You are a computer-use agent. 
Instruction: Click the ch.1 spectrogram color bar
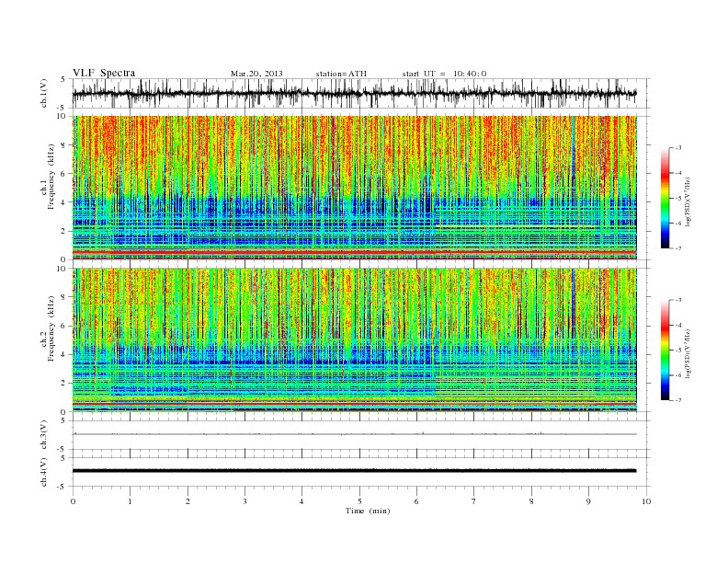(x=665, y=199)
